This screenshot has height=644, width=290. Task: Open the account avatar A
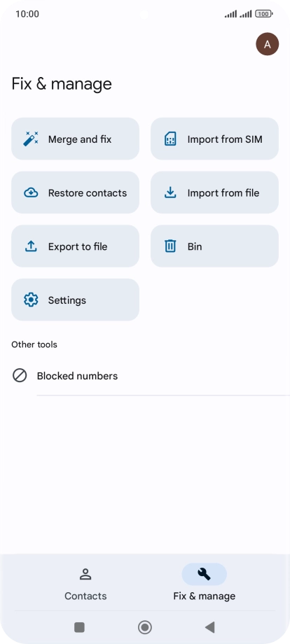click(x=268, y=44)
